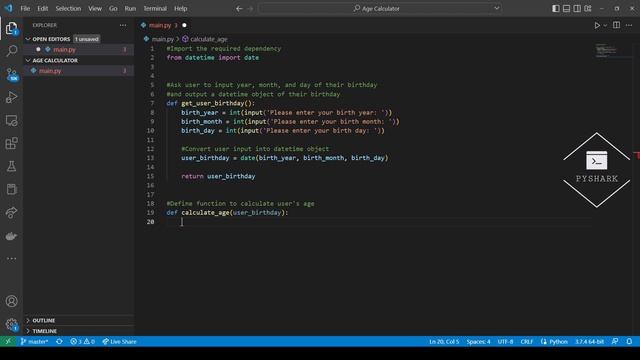The width and height of the screenshot is (640, 360).
Task: Open Remote Explorer view in activity bar
Action: [x=11, y=120]
